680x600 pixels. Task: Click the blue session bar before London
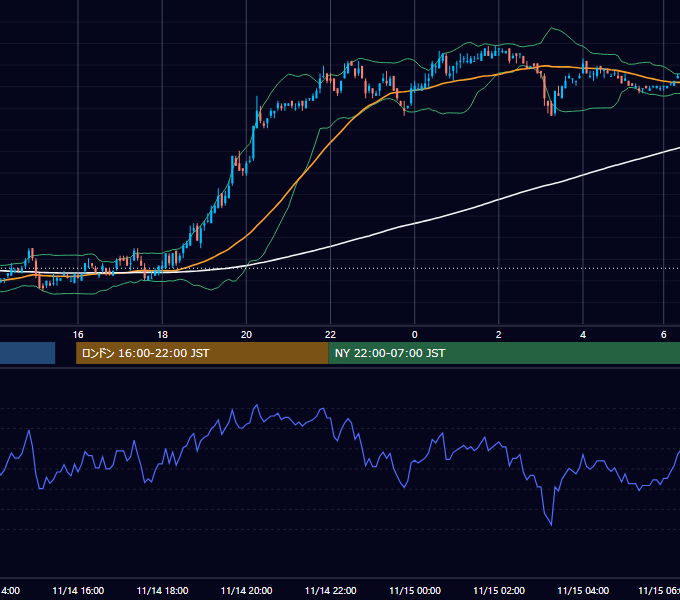click(27, 353)
